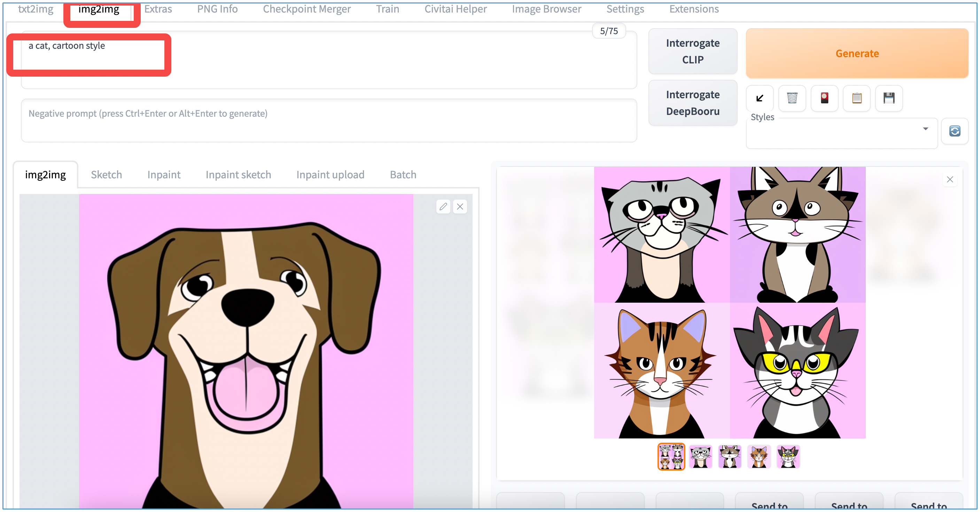The image size is (980, 512).
Task: Edit the input image with the pencil icon
Action: coord(443,207)
